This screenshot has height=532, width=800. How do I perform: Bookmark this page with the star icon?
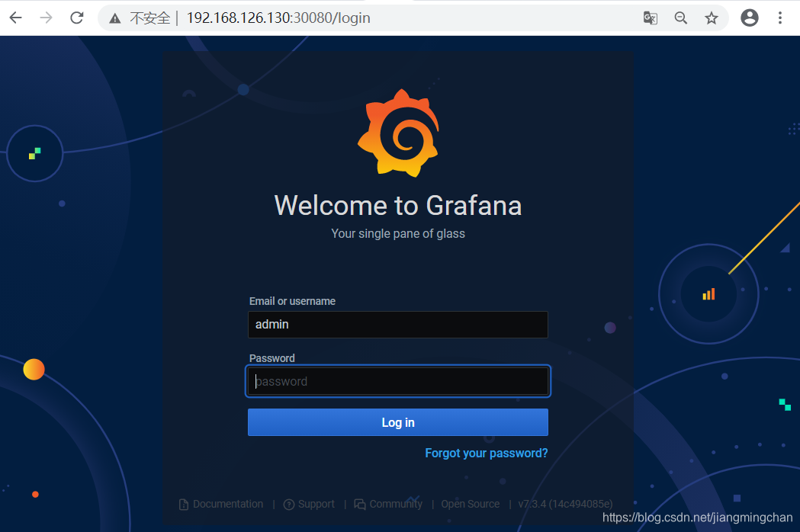712,18
